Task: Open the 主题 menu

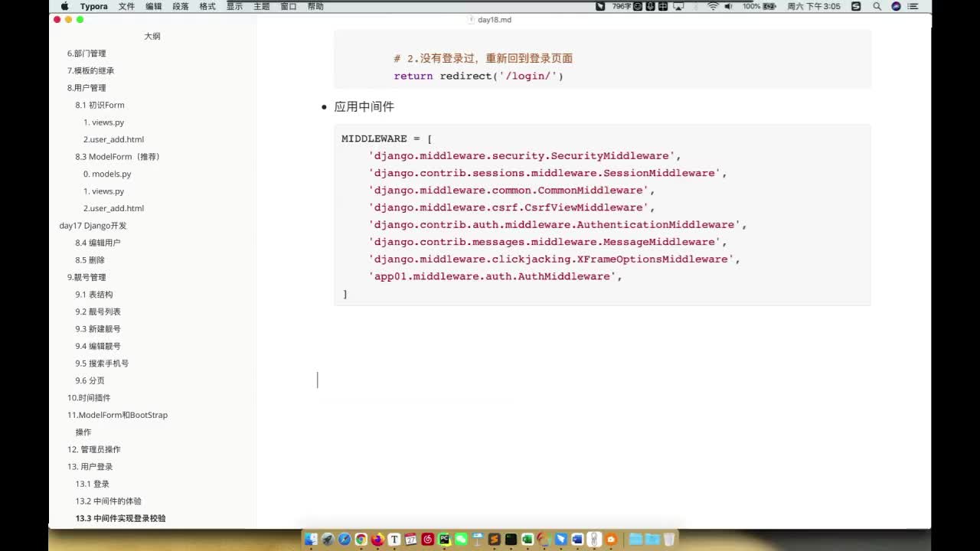Action: [261, 6]
